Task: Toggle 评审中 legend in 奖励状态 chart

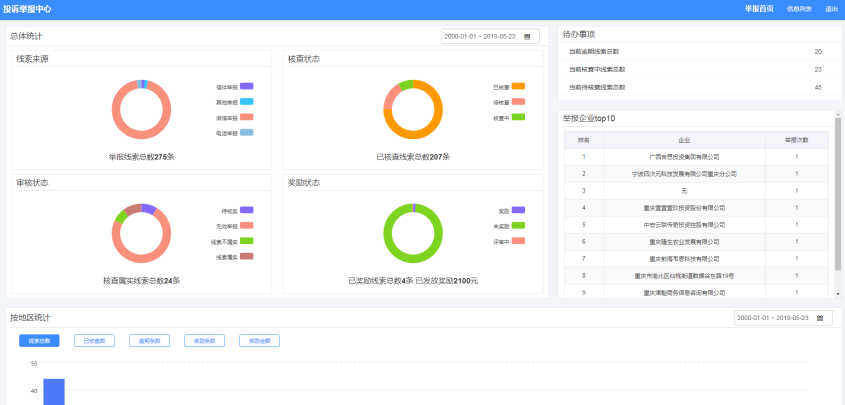Action: (x=518, y=241)
